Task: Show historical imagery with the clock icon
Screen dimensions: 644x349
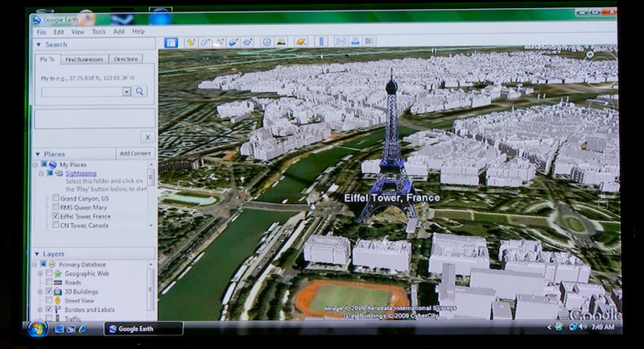Action: tap(266, 42)
